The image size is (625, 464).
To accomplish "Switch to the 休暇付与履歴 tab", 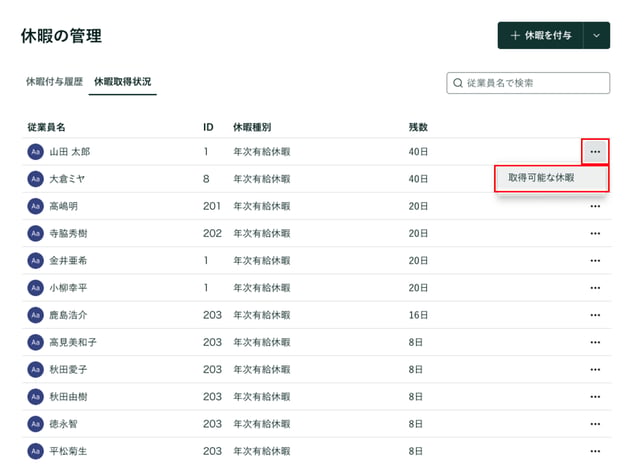I will click(x=54, y=82).
